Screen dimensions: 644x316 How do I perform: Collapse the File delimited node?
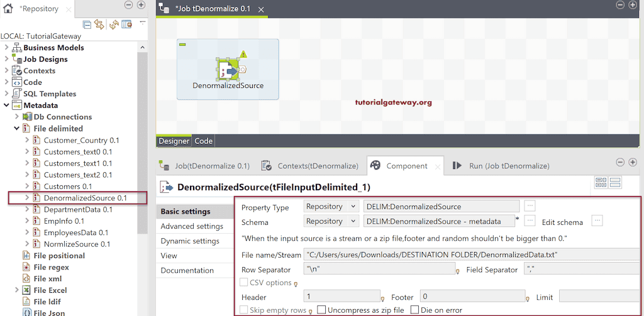tap(16, 128)
